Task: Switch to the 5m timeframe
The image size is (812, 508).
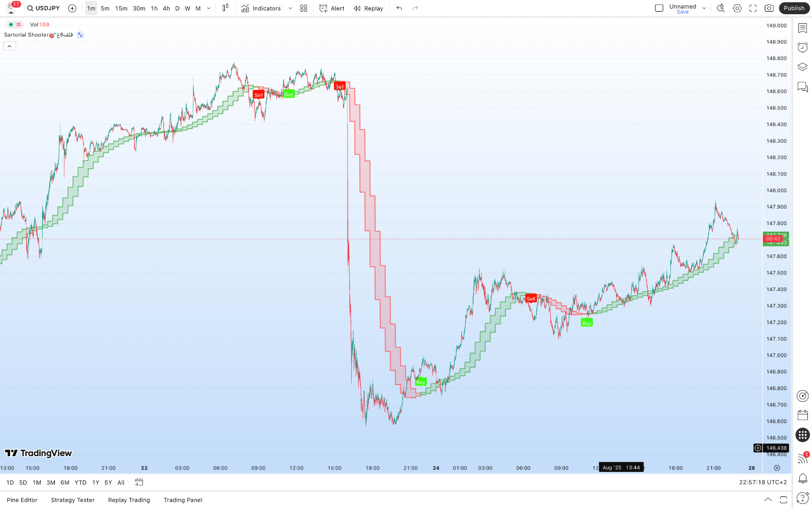Action: (105, 8)
